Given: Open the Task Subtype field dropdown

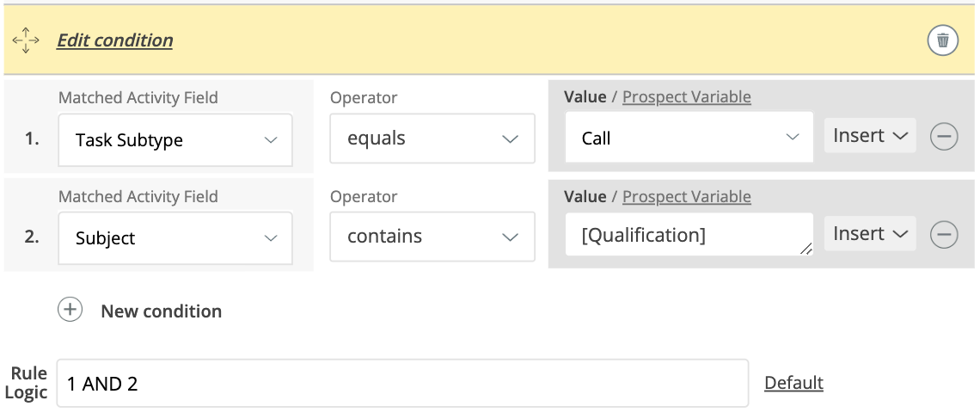Looking at the screenshot, I should [175, 140].
